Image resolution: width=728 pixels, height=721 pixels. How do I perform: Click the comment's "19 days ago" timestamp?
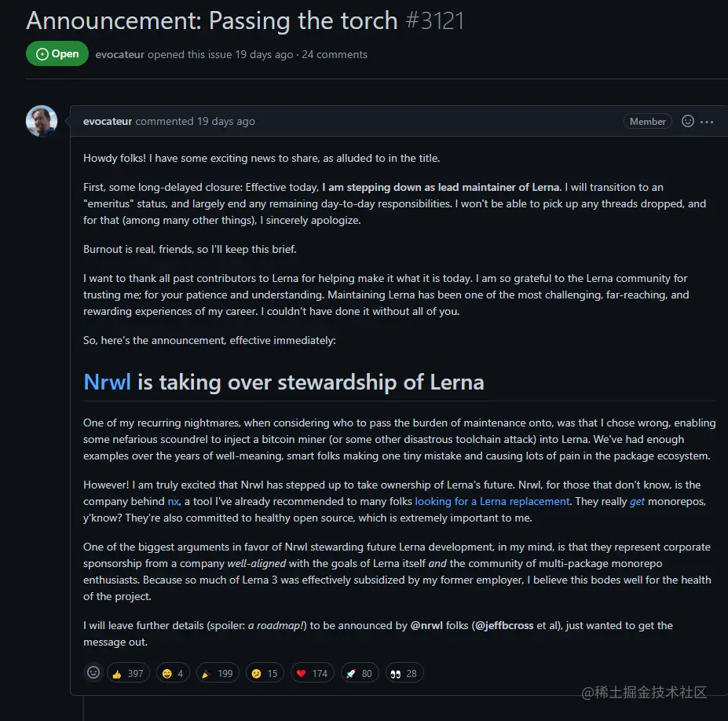[x=226, y=122]
